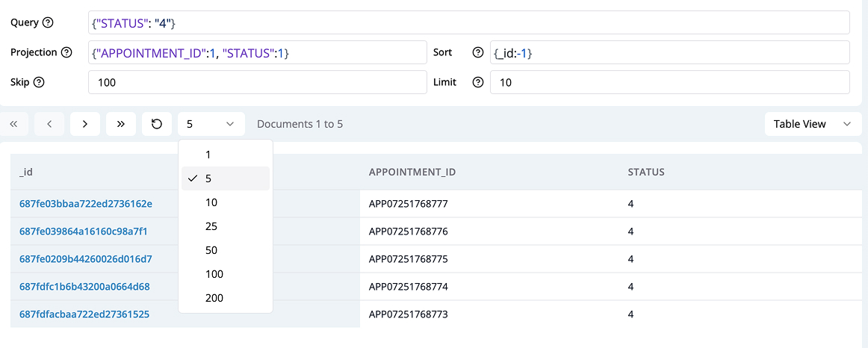The width and height of the screenshot is (868, 348).
Task: Go to the first page of documents
Action: (13, 124)
